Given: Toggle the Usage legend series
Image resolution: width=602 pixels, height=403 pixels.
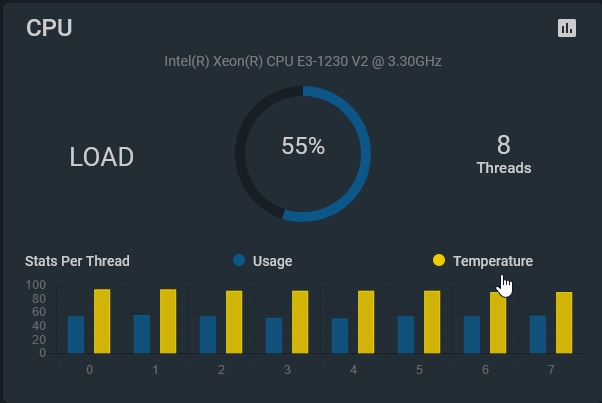Looking at the screenshot, I should coord(263,261).
